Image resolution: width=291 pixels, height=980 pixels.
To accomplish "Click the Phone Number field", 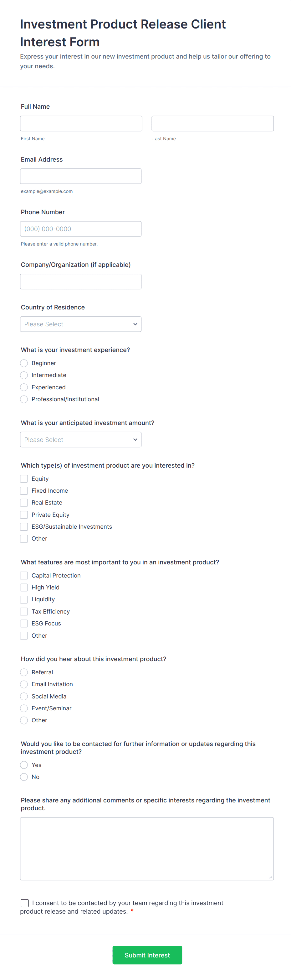I will tap(80, 229).
